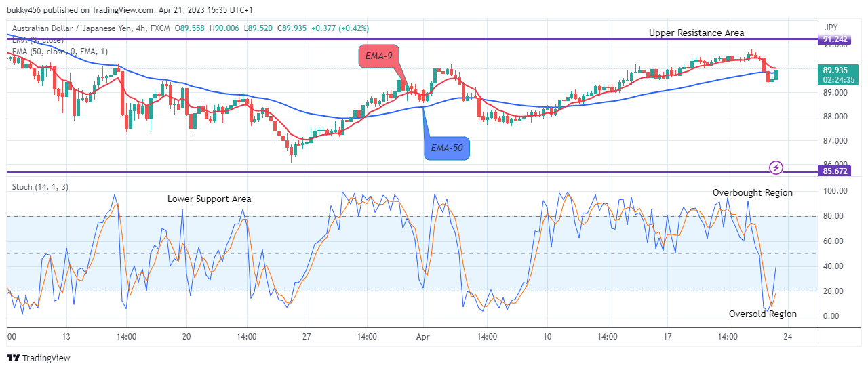Select the EMA-9 red callout label
This screenshot has height=370, width=868.
tap(378, 56)
